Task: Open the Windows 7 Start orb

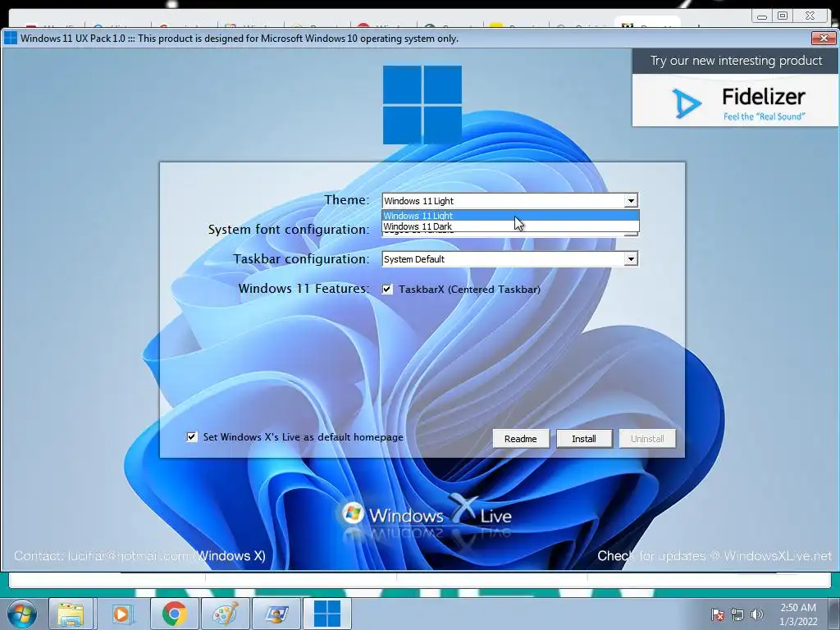Action: point(21,614)
